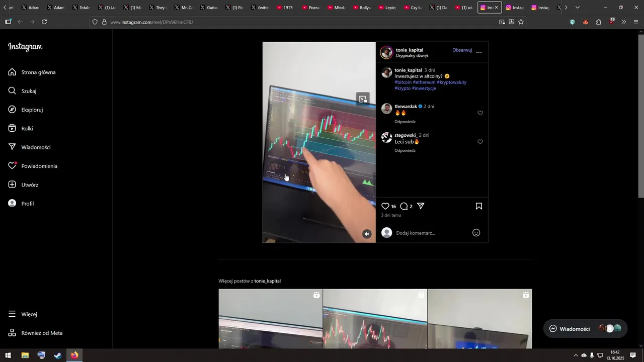644x362 pixels.
Task: Open thewardak's profile
Action: [406, 107]
